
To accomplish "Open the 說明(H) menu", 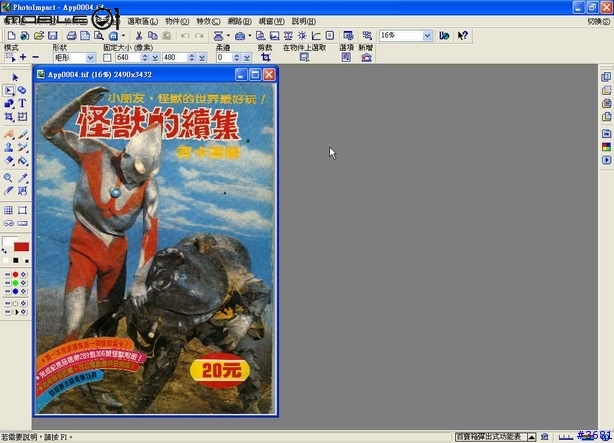I will pos(304,21).
